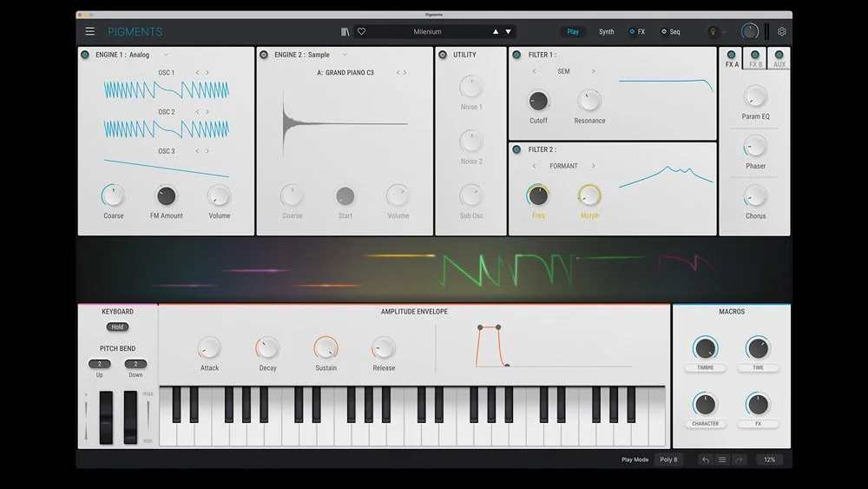Click the Timbre macro knob
This screenshot has width=868, height=489.
(x=705, y=348)
